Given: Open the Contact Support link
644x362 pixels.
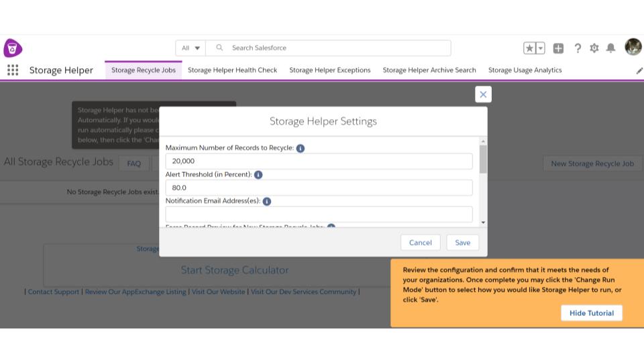Looking at the screenshot, I should point(54,292).
